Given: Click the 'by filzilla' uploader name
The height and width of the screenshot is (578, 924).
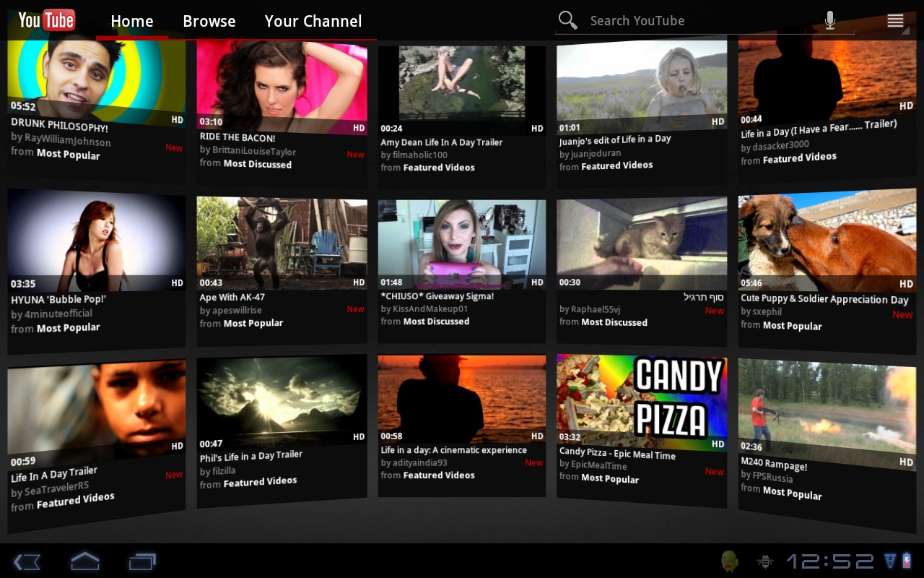Looking at the screenshot, I should pos(218,471).
